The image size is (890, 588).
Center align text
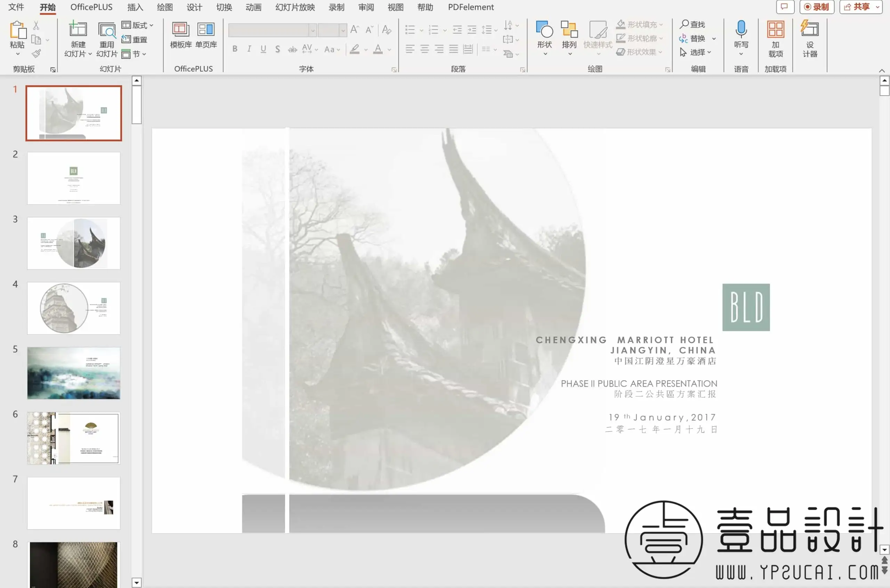424,49
